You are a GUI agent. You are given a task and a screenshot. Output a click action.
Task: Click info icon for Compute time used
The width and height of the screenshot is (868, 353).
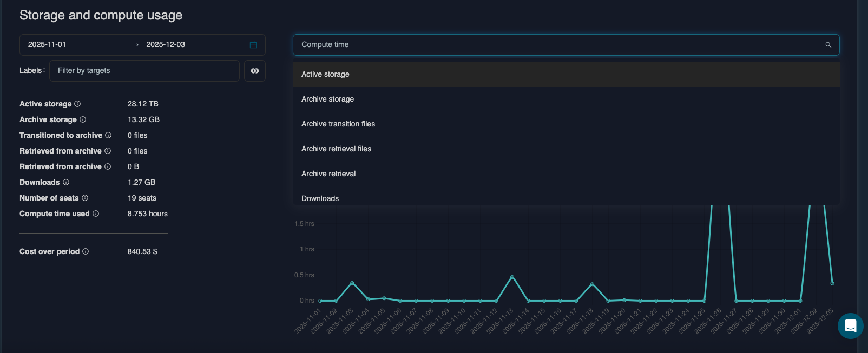96,214
